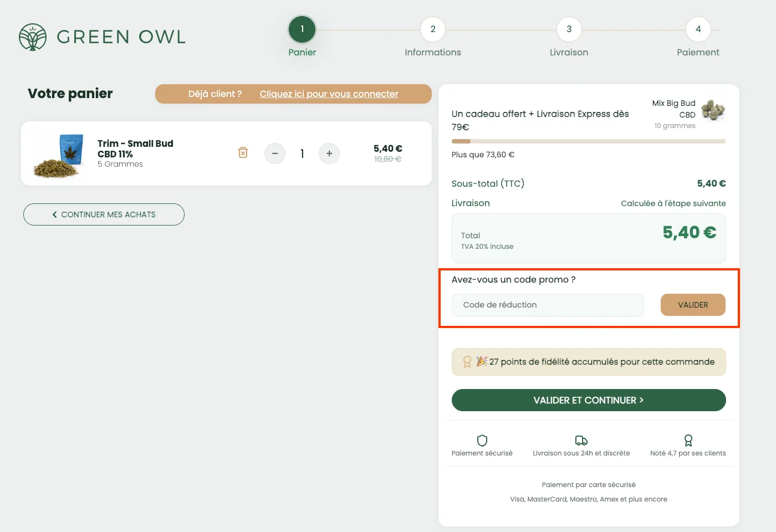Click the loyalty points banner text
The image size is (776, 532).
[602, 362]
